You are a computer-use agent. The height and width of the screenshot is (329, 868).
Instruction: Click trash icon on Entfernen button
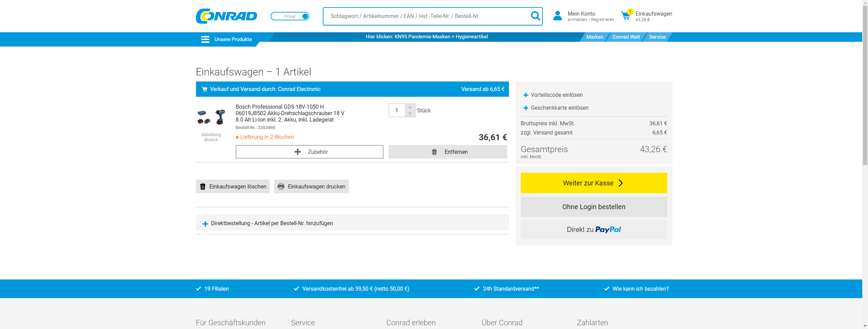[434, 152]
